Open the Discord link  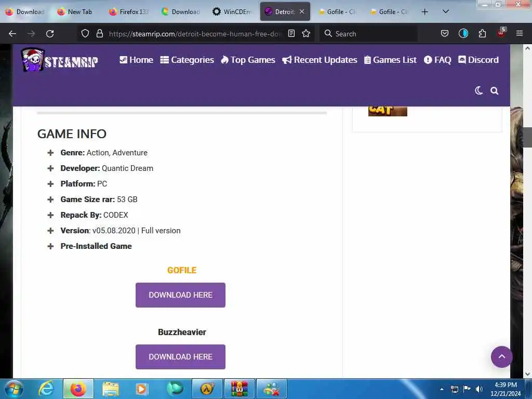click(478, 60)
